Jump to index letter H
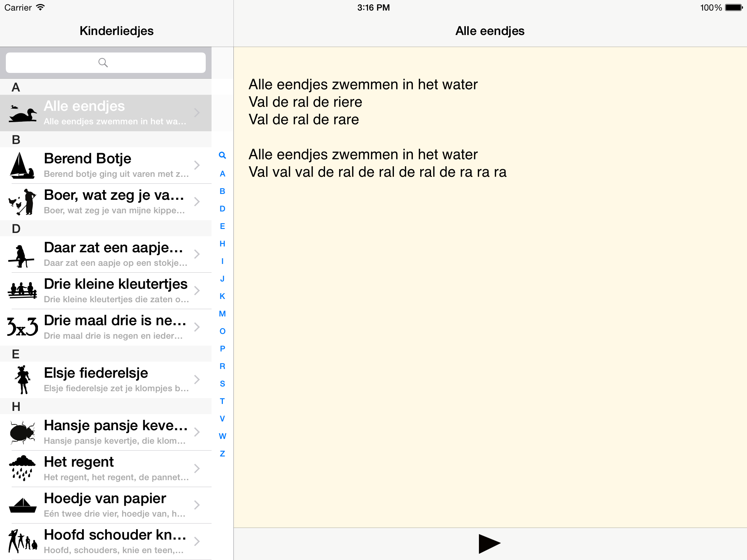This screenshot has height=560, width=747. click(x=222, y=244)
